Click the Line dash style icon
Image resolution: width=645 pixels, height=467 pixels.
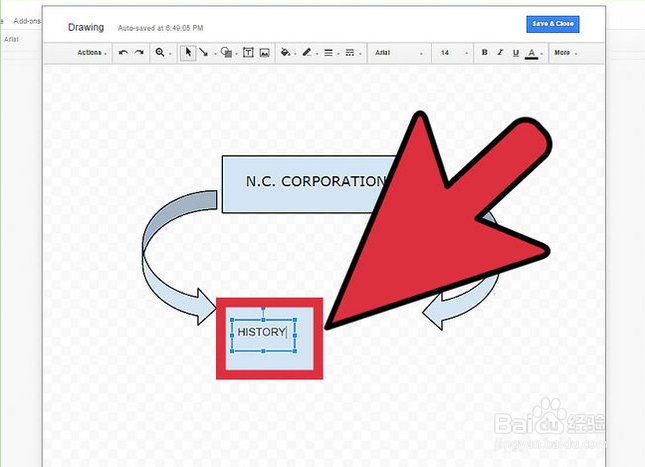[350, 53]
